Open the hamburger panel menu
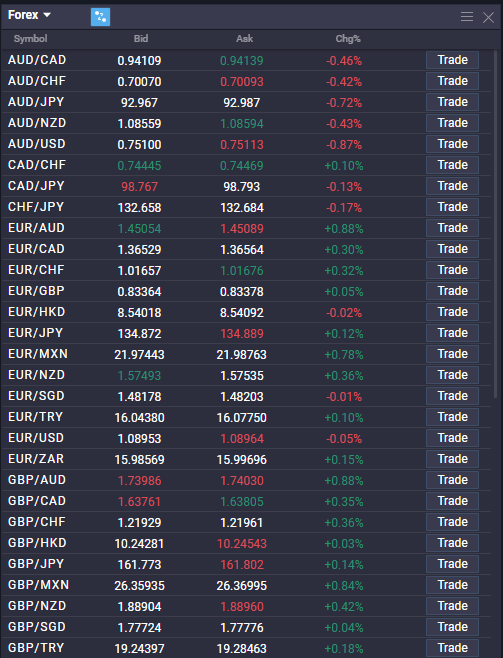The image size is (503, 658). (467, 17)
